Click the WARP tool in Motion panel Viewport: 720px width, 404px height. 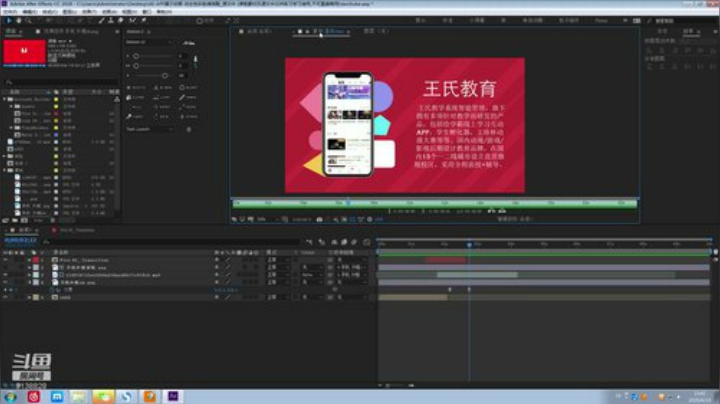[x=136, y=117]
